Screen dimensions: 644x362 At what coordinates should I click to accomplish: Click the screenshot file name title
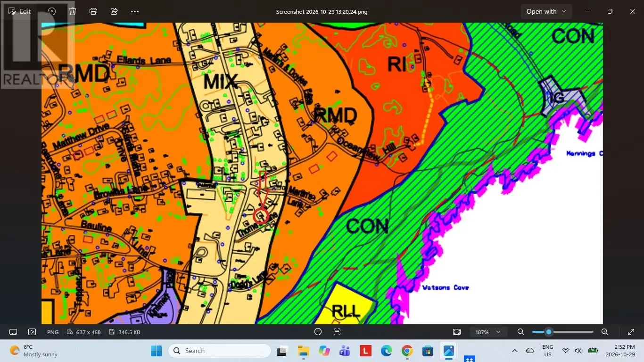(322, 12)
